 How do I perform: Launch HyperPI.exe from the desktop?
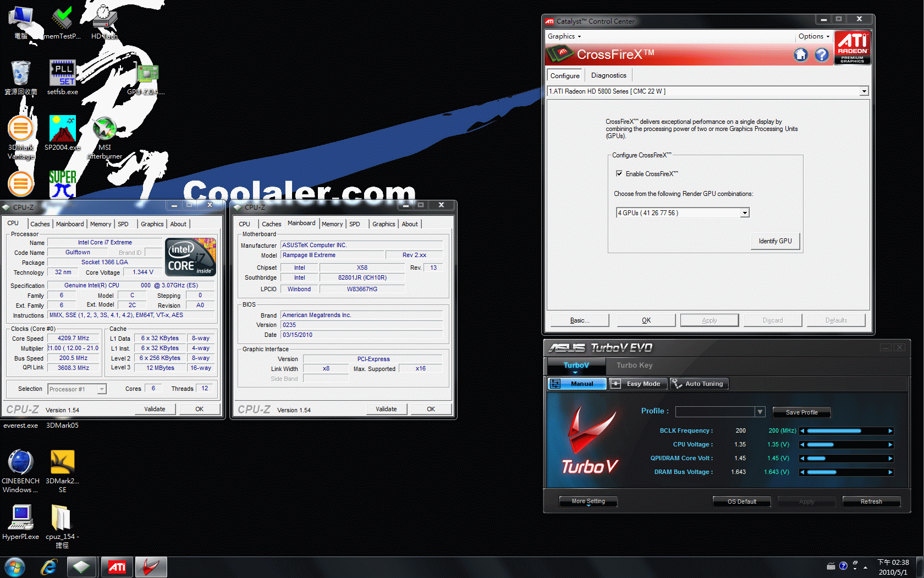coord(21,522)
